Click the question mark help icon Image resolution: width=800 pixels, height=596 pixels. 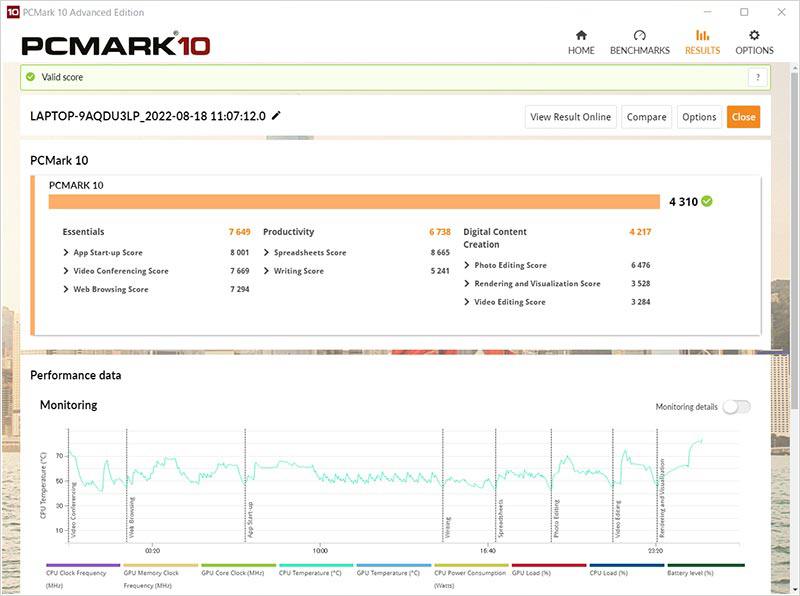[759, 78]
